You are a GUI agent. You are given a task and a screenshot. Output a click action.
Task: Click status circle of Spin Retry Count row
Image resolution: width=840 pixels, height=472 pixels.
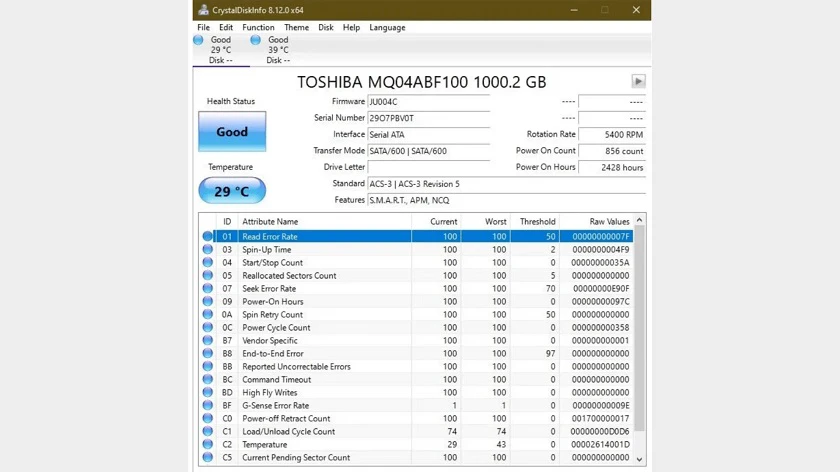click(207, 314)
